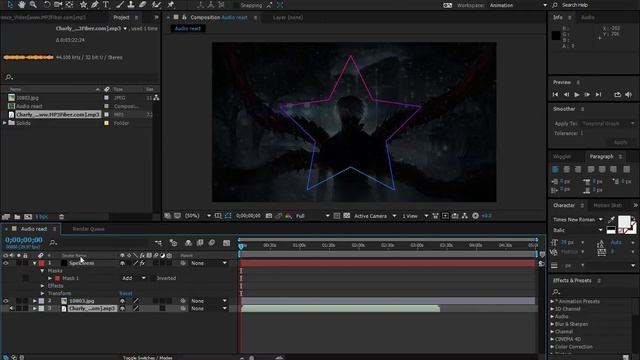Screen dimensions: 640x360
Task: Hide the 10803.jpg layer eye icon
Action: (6, 301)
